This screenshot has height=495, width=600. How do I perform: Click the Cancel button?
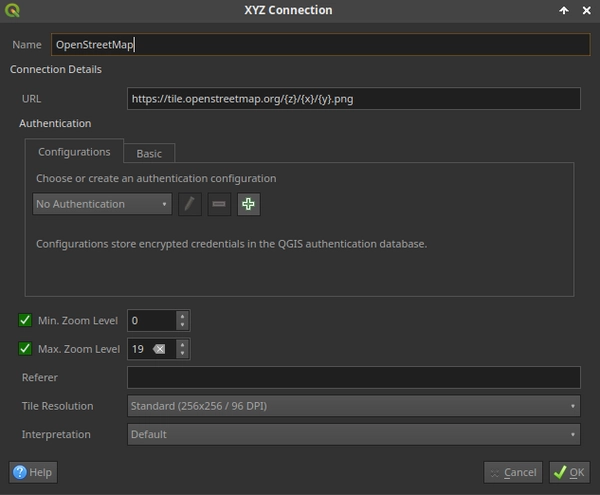pyautogui.click(x=513, y=473)
